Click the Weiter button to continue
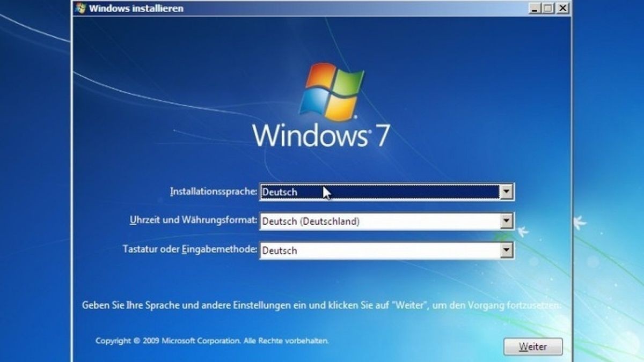The height and width of the screenshot is (362, 644). 533,346
